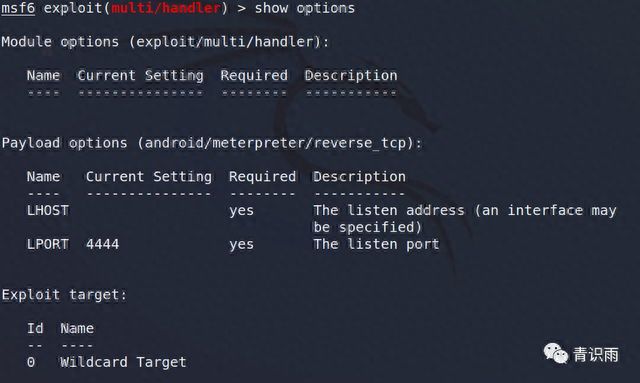Click 'The listen port' description
This screenshot has width=640, height=383.
click(376, 244)
